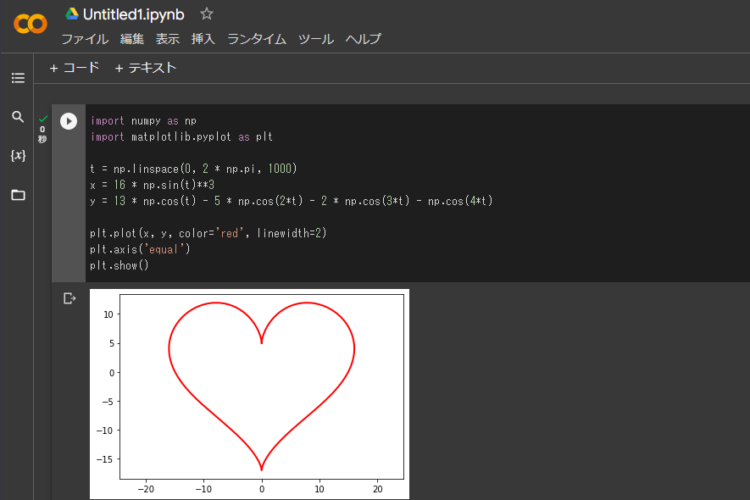The image size is (750, 500).
Task: Click the cell output actions icon
Action: [69, 299]
